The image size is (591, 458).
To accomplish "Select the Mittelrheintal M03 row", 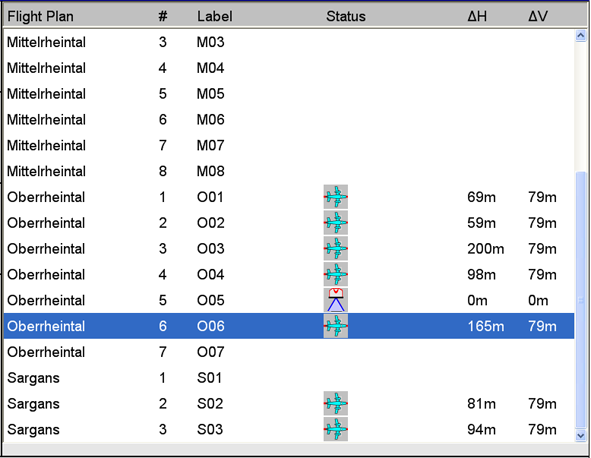I will [289, 42].
